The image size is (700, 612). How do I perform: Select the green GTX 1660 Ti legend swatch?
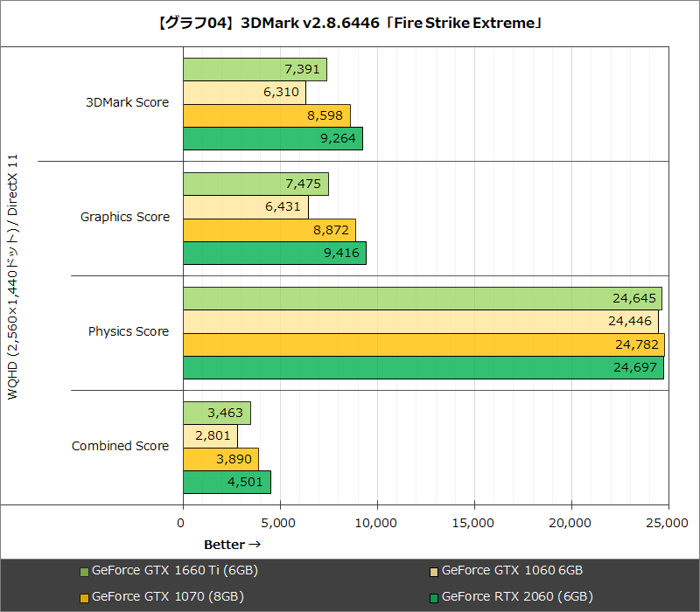[83, 570]
